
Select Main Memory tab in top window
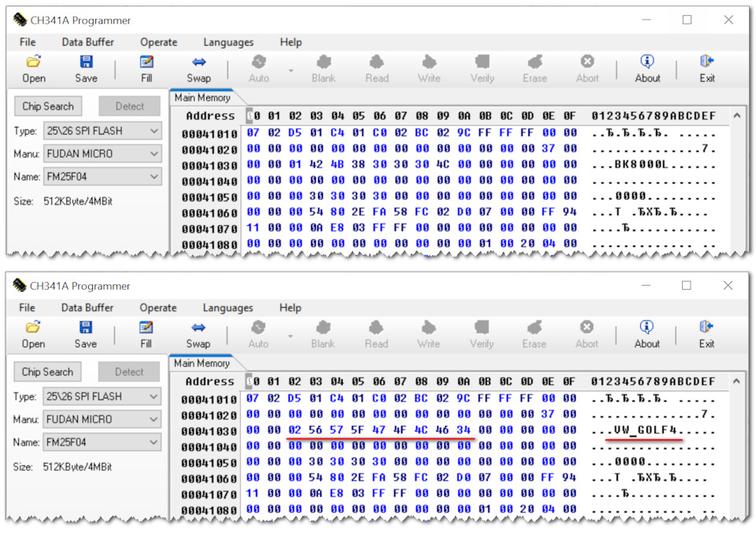coord(202,98)
